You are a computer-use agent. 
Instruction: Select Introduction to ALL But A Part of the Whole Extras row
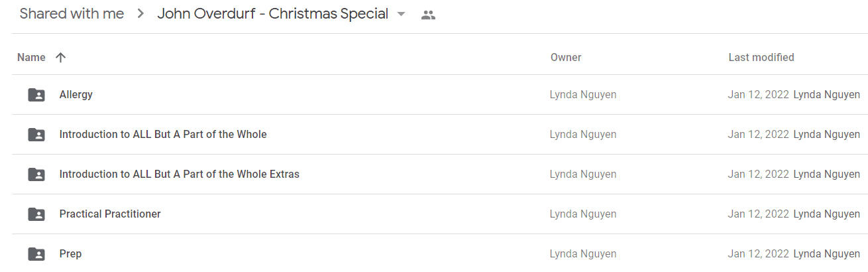coord(440,174)
